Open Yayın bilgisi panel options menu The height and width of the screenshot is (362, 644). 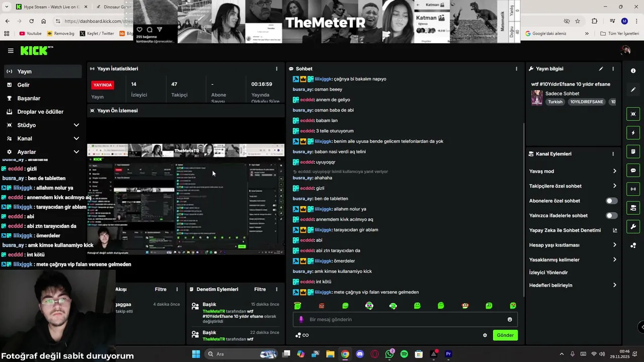pos(613,69)
